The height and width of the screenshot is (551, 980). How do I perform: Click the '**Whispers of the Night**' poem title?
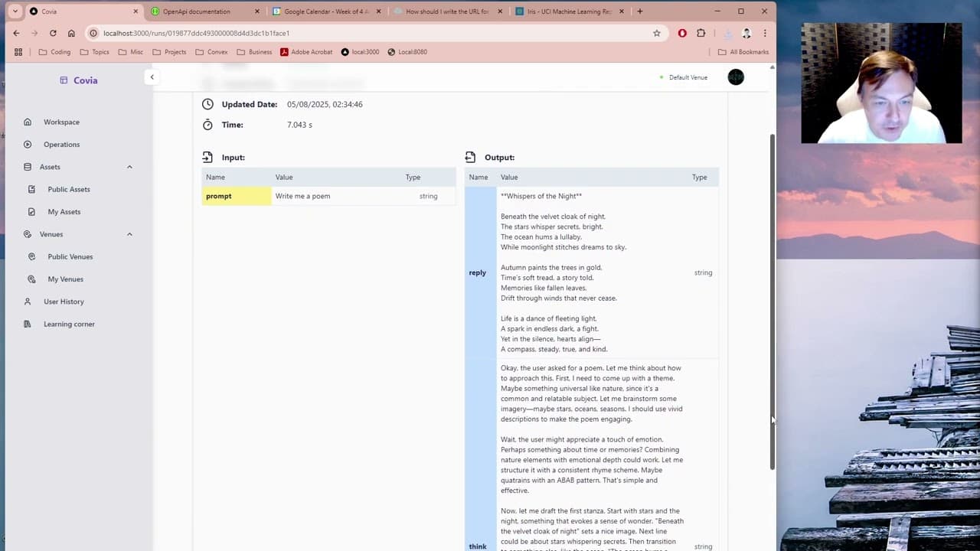pyautogui.click(x=541, y=196)
